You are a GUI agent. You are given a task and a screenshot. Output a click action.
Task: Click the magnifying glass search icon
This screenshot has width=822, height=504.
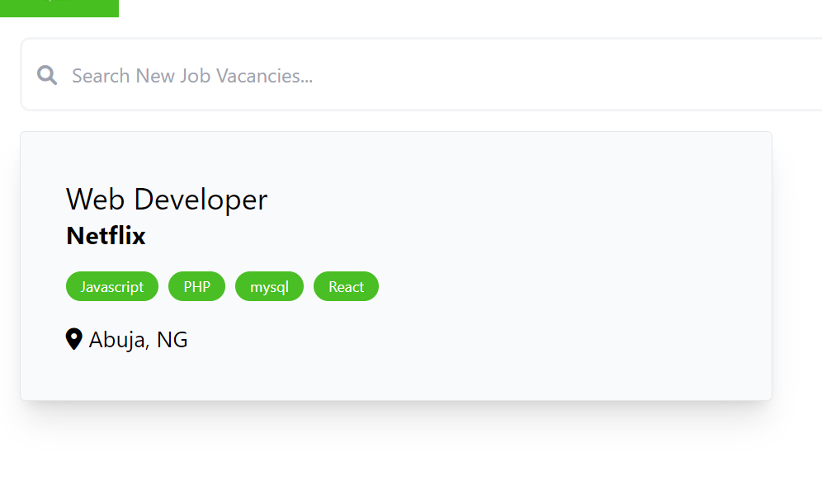[47, 75]
